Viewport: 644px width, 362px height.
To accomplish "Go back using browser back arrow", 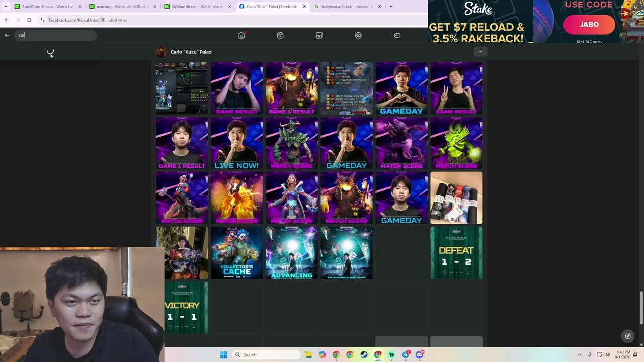I will pos(7,20).
